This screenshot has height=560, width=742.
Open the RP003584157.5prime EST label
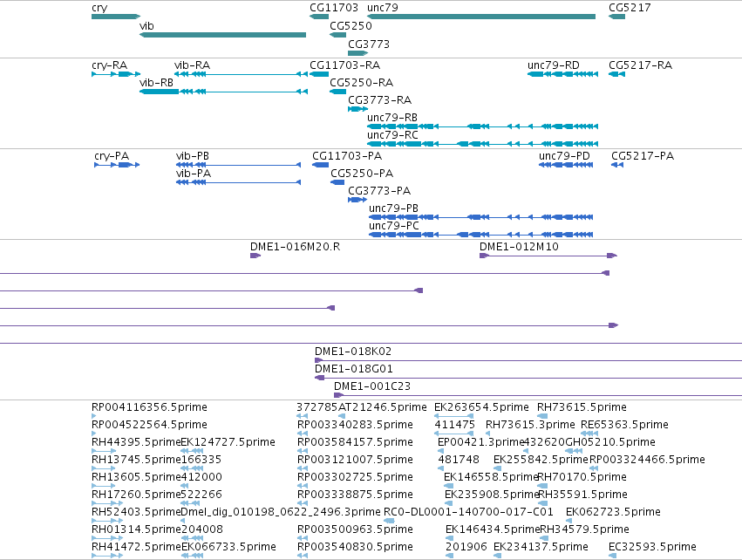tap(355, 442)
